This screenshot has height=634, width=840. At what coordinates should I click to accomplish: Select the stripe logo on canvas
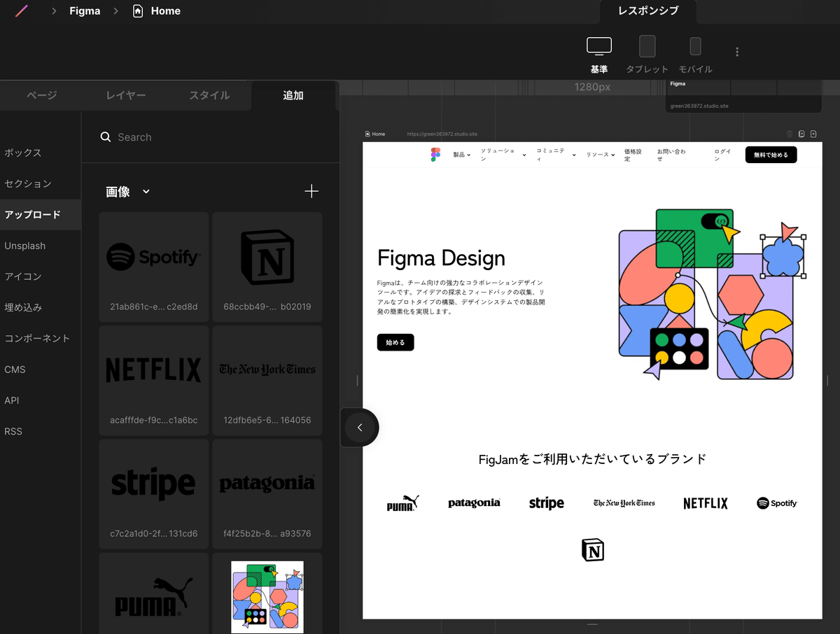click(547, 503)
